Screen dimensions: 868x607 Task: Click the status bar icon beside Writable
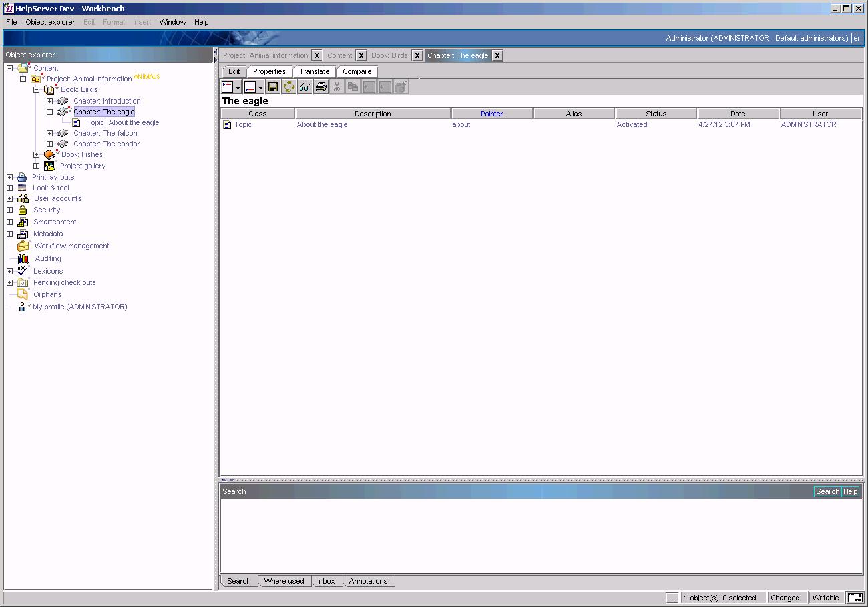point(854,598)
